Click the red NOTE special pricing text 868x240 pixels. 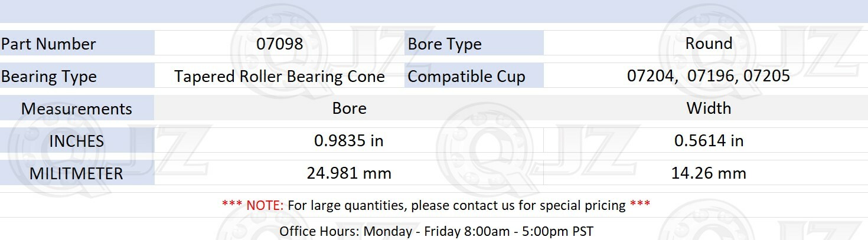coord(436,205)
